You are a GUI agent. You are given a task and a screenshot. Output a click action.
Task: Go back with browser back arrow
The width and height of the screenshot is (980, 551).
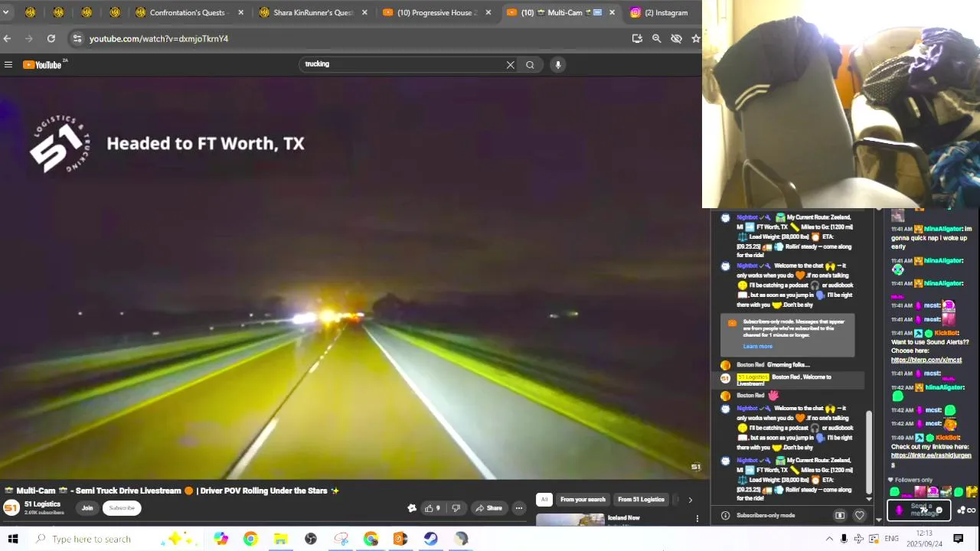[x=8, y=38]
